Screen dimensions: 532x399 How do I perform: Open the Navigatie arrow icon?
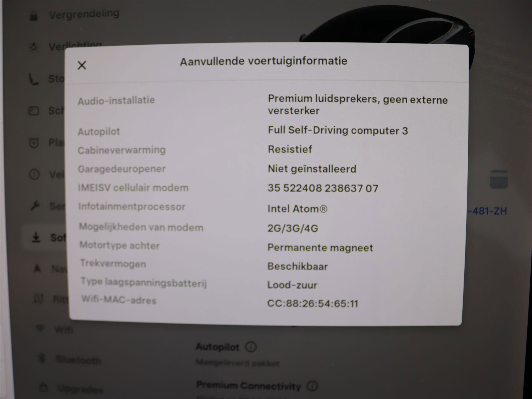tap(37, 268)
